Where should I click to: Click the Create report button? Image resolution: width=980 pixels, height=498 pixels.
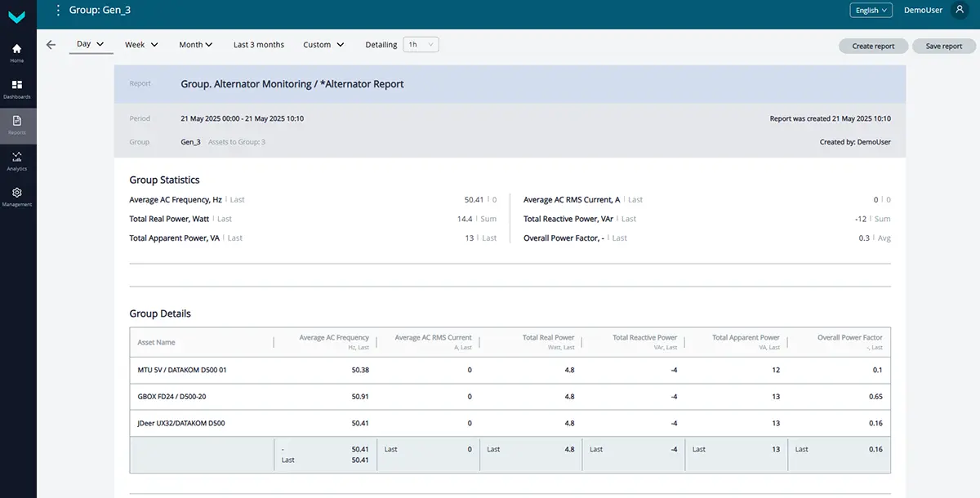click(873, 47)
